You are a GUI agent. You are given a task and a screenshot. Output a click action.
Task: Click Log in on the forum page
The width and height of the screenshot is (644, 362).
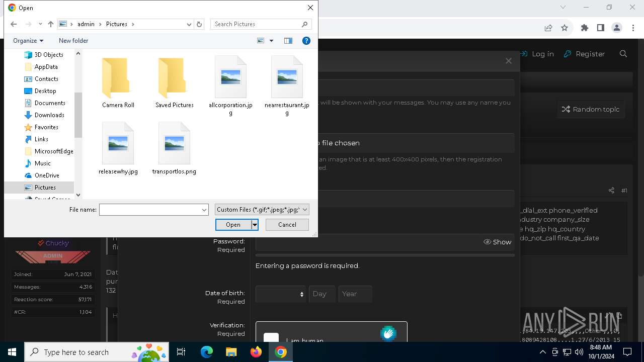[537, 54]
